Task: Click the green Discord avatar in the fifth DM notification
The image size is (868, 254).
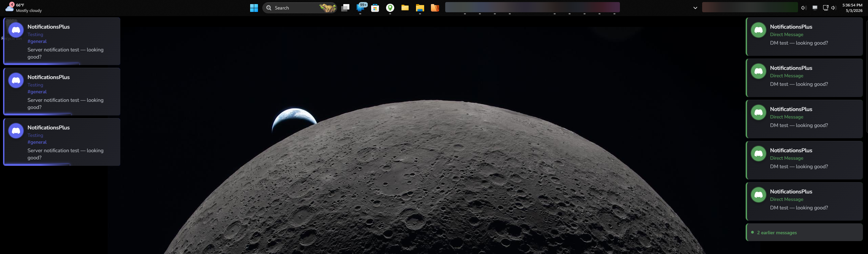Action: pos(759,195)
